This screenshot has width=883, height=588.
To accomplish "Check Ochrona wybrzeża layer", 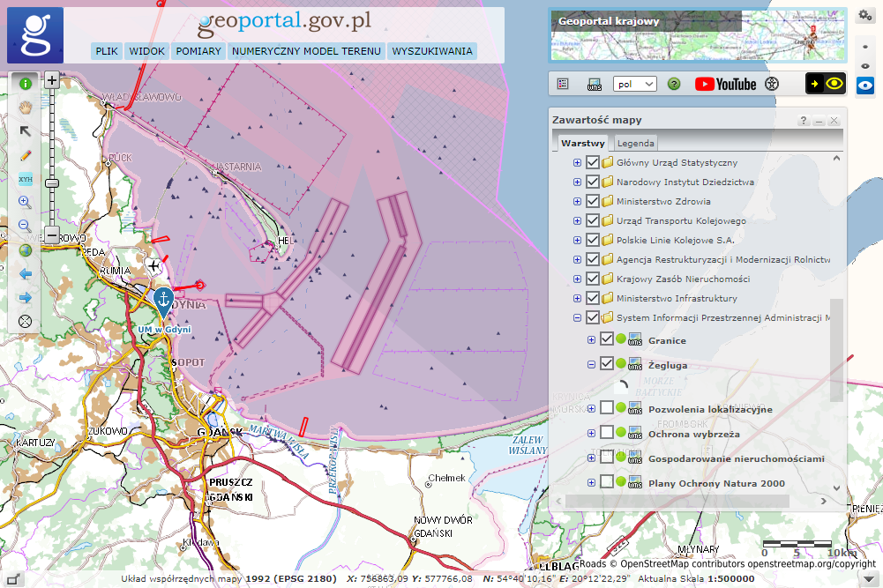I will click(607, 433).
